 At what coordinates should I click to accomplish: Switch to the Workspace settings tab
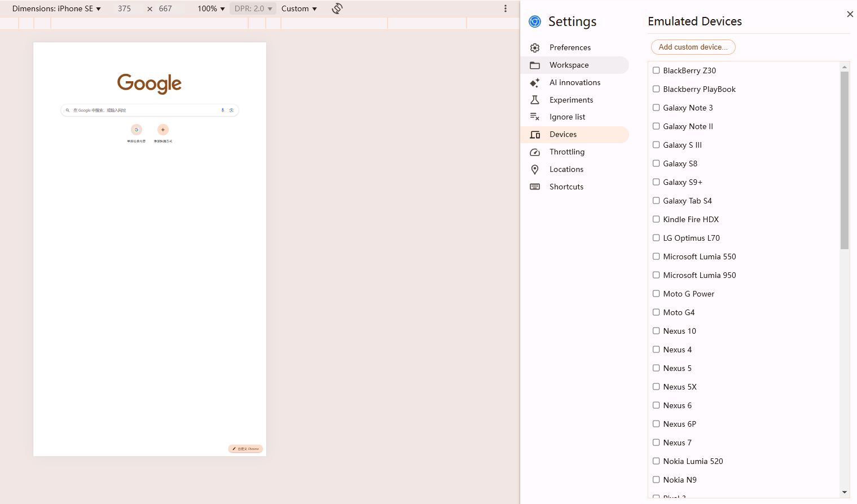click(x=575, y=65)
